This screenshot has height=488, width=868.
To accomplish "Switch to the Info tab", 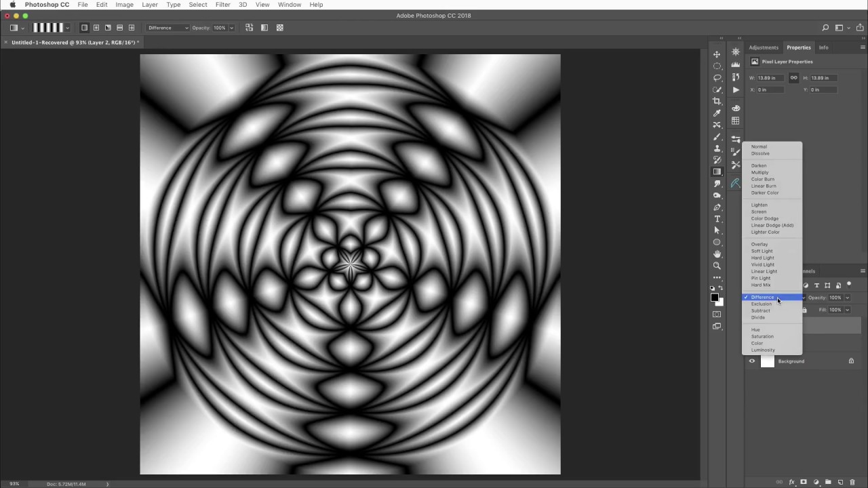I will coord(823,47).
